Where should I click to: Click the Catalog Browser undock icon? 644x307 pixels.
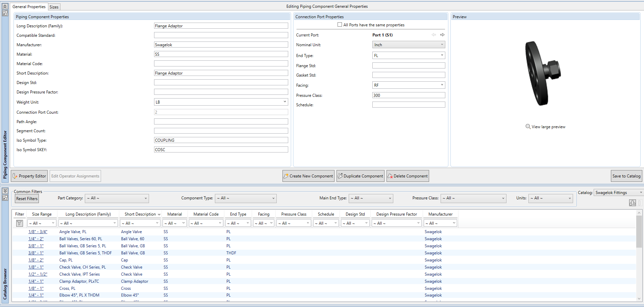pyautogui.click(x=5, y=198)
